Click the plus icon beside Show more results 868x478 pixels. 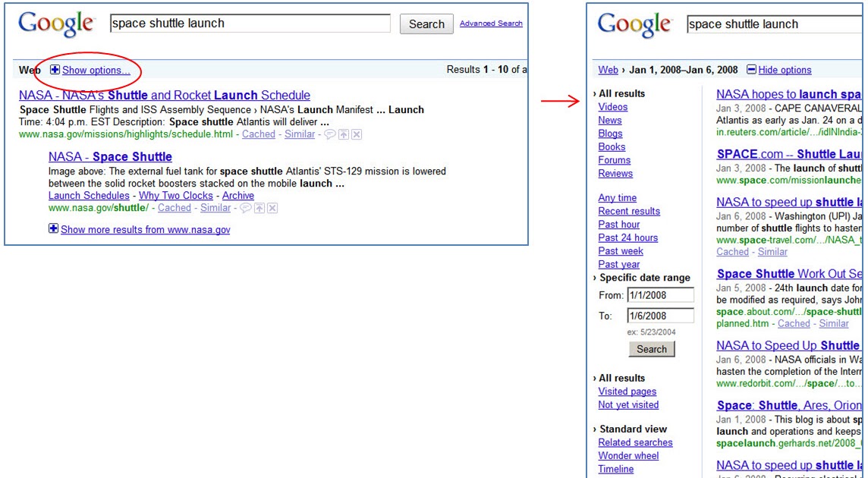[53, 228]
